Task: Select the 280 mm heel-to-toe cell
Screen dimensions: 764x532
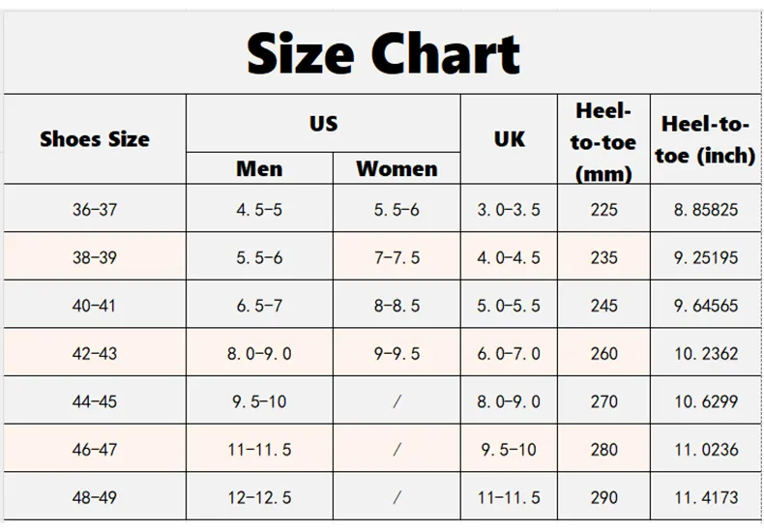Action: point(602,450)
